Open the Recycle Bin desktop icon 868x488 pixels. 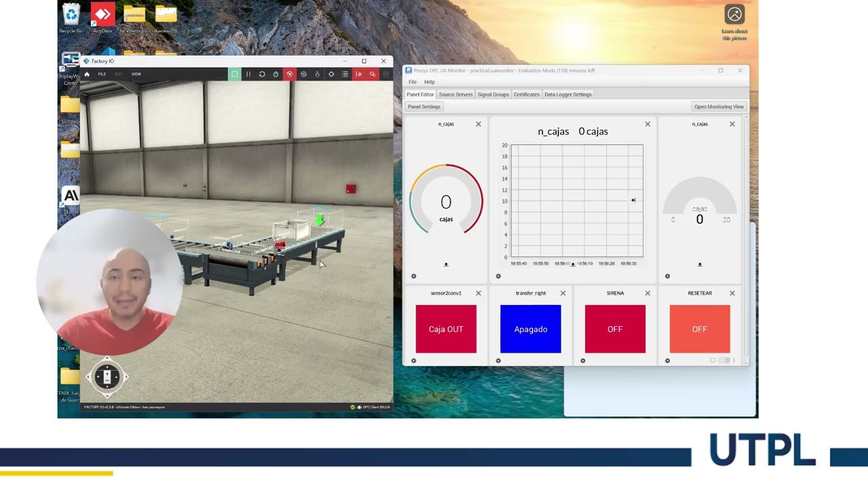71,18
